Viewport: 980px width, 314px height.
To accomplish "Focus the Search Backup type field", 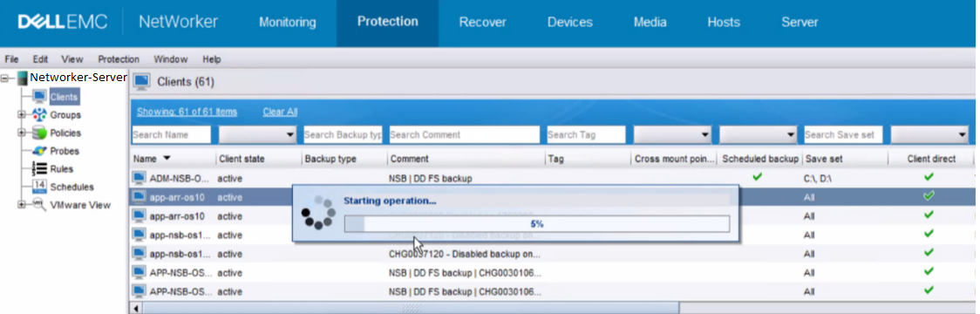I will pos(343,134).
